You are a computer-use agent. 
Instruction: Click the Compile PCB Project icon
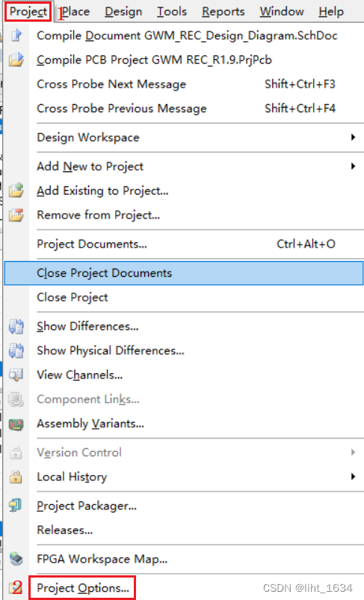(x=16, y=60)
